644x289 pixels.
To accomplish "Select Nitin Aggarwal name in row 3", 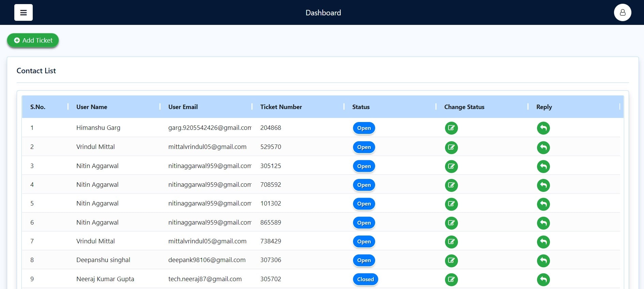I will pyautogui.click(x=97, y=166).
